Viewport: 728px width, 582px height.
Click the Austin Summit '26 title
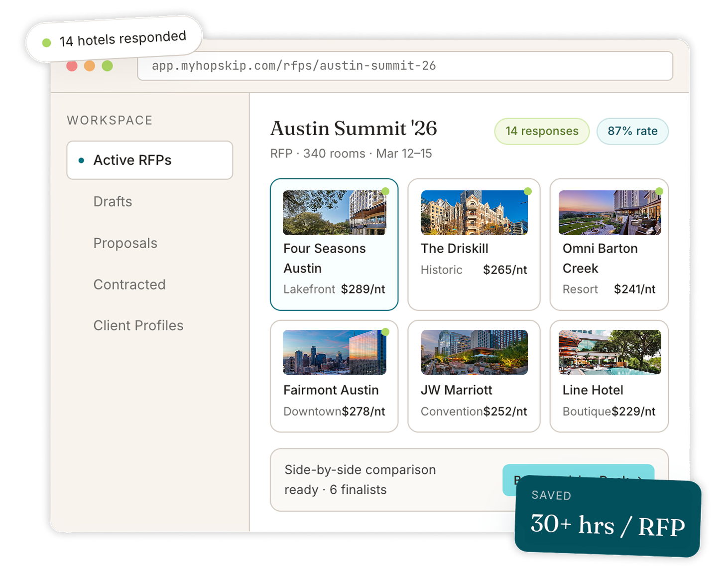[354, 129]
